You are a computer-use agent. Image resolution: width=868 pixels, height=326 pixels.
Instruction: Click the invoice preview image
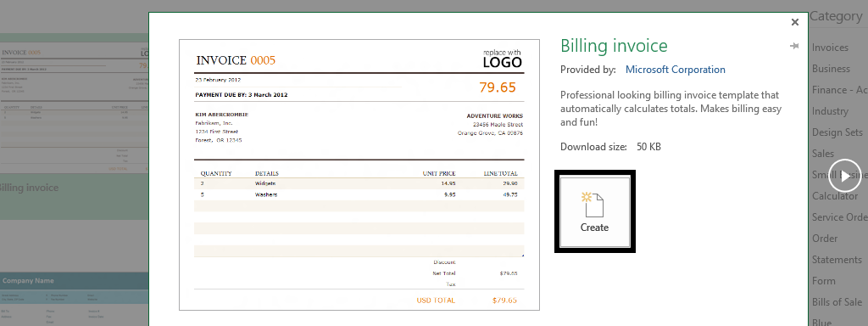coord(359,175)
